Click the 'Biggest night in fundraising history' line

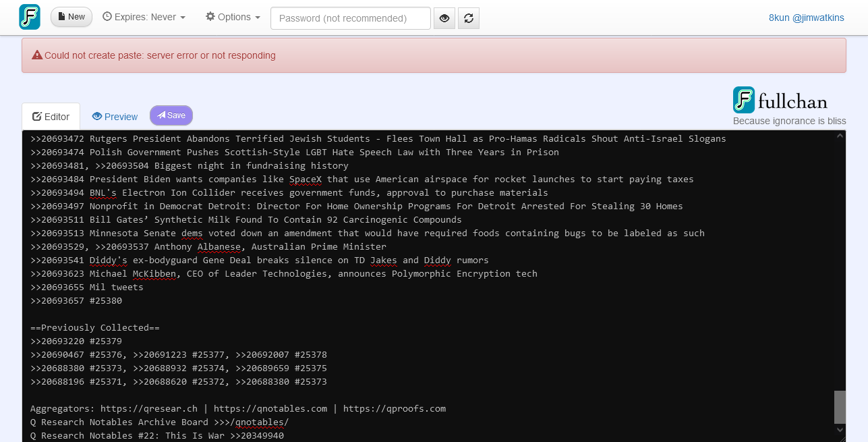[190, 166]
